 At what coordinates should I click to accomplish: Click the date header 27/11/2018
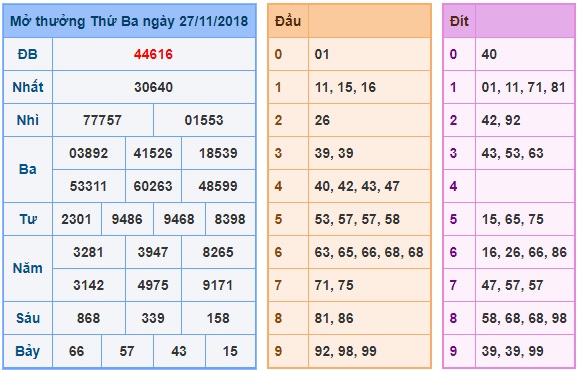(x=213, y=21)
